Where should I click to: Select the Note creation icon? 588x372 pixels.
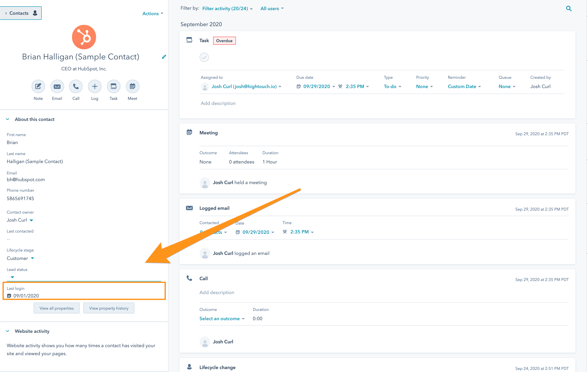38,86
